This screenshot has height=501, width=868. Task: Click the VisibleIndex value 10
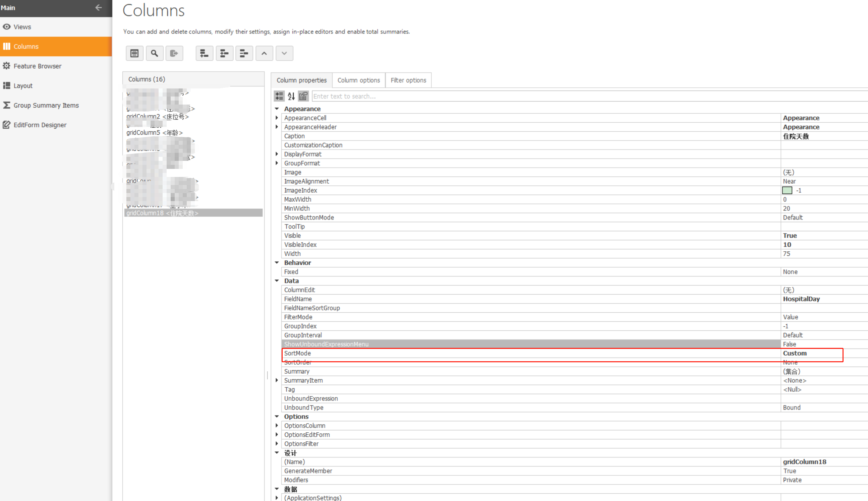[787, 245]
